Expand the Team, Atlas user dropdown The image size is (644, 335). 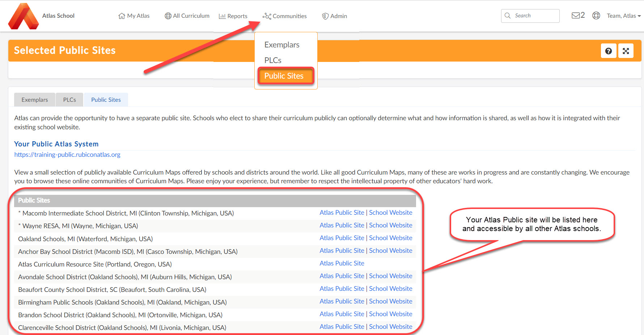tap(624, 16)
